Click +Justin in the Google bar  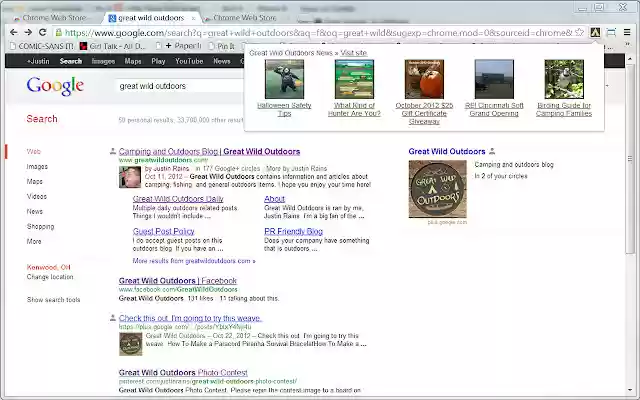[x=38, y=61]
